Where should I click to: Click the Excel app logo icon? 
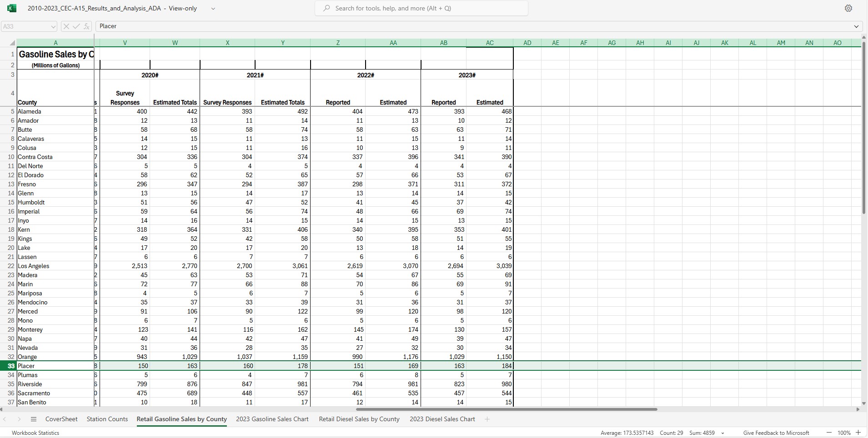12,8
